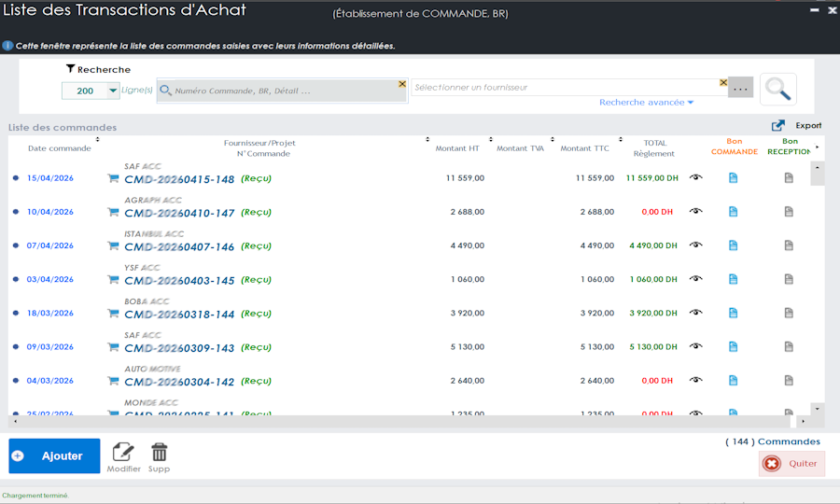Select order link CMD-20260415-148
The width and height of the screenshot is (840, 504).
click(179, 179)
